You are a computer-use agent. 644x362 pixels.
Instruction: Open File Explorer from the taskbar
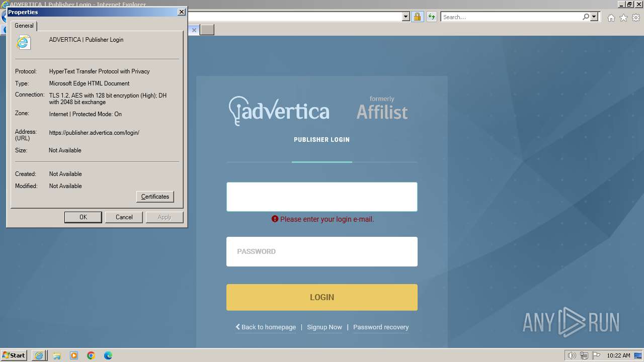pos(57,355)
